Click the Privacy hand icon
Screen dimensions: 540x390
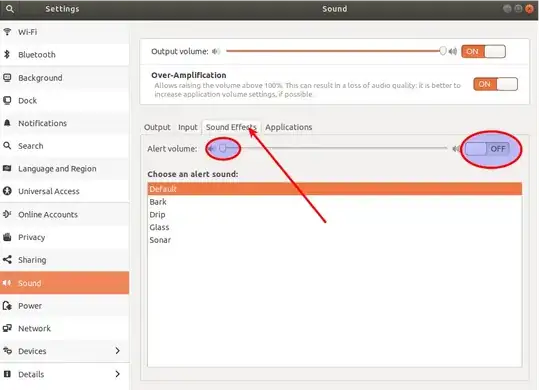tap(7, 237)
